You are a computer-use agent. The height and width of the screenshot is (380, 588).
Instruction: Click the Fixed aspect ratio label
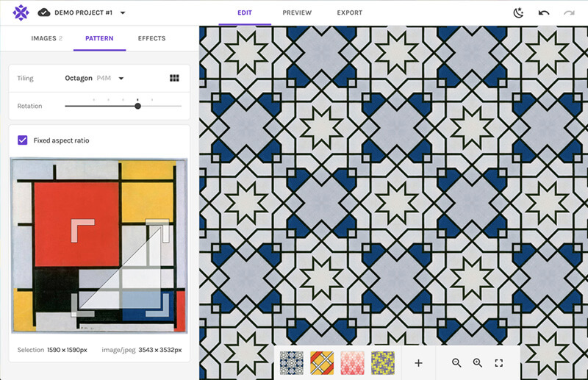pos(62,140)
